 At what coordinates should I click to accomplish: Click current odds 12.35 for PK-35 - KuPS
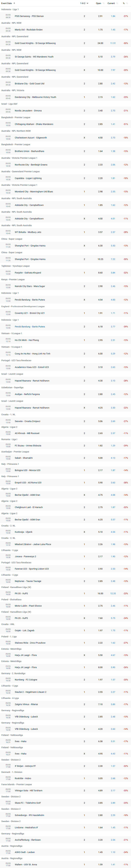tap(113, 593)
